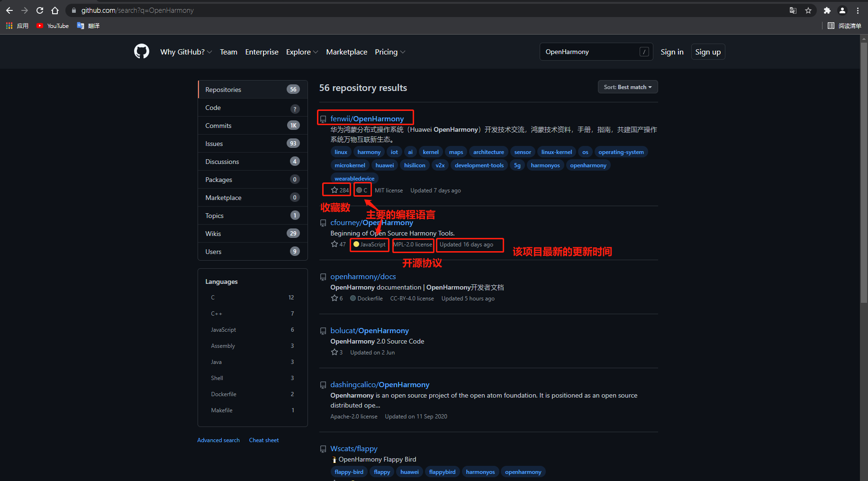Open the YouTube bookmark
The image size is (868, 481).
pos(53,26)
